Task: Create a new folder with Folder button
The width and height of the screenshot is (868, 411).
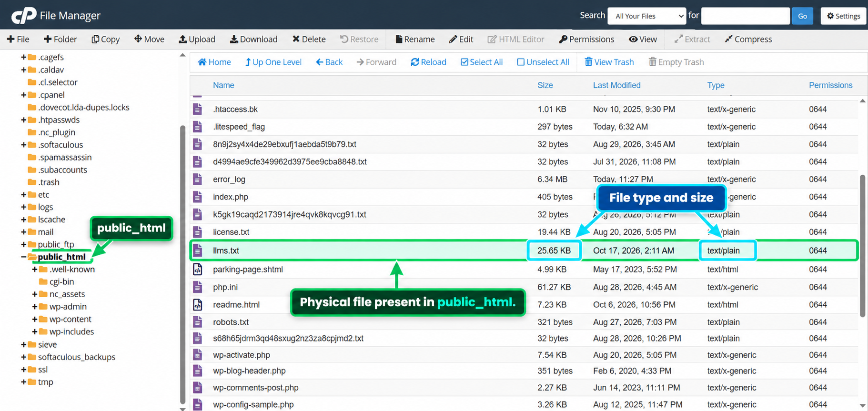Action: click(60, 39)
